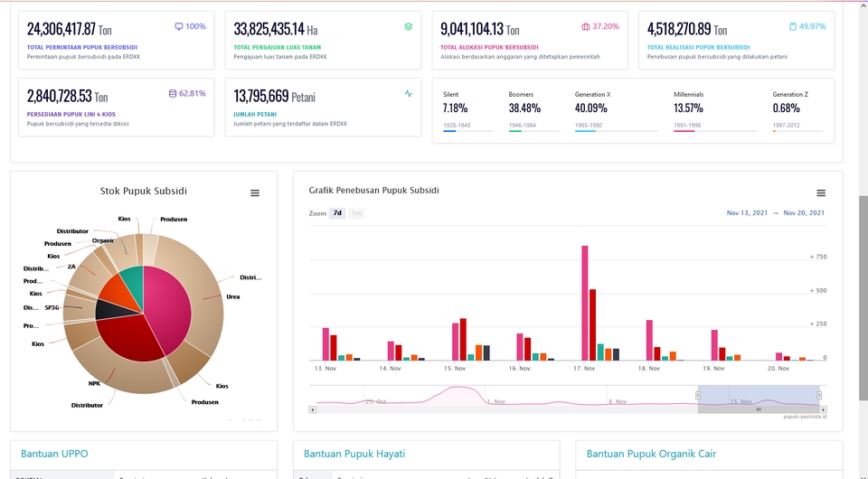Open the Grafik Penebusan chart hamburger menu
The height and width of the screenshot is (479, 868).
821,193
